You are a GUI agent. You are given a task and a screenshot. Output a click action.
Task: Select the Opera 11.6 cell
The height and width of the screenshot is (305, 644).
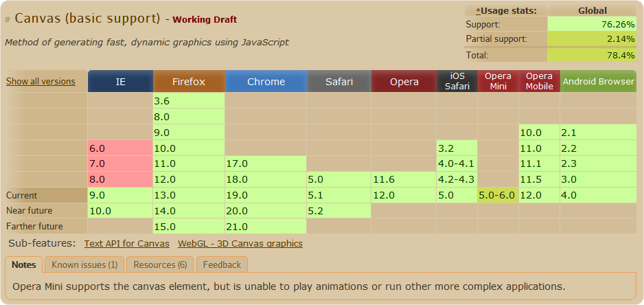pyautogui.click(x=404, y=179)
